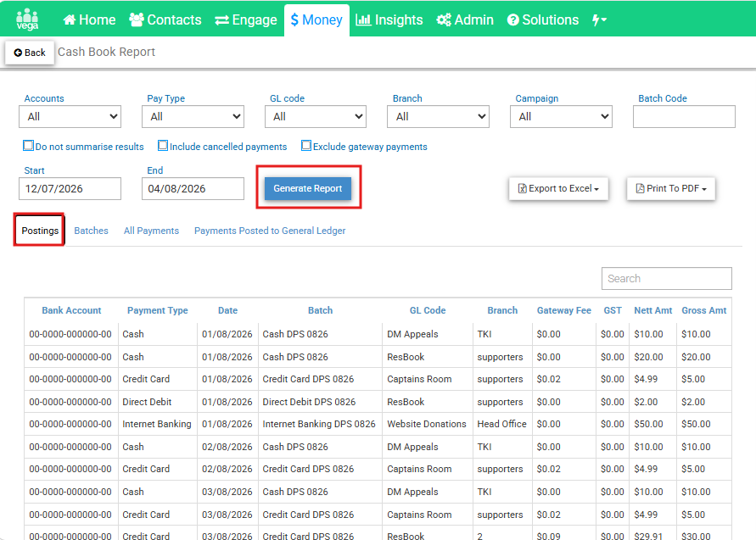Sort by Nett Amt column header
The image size is (756, 540).
[652, 311]
